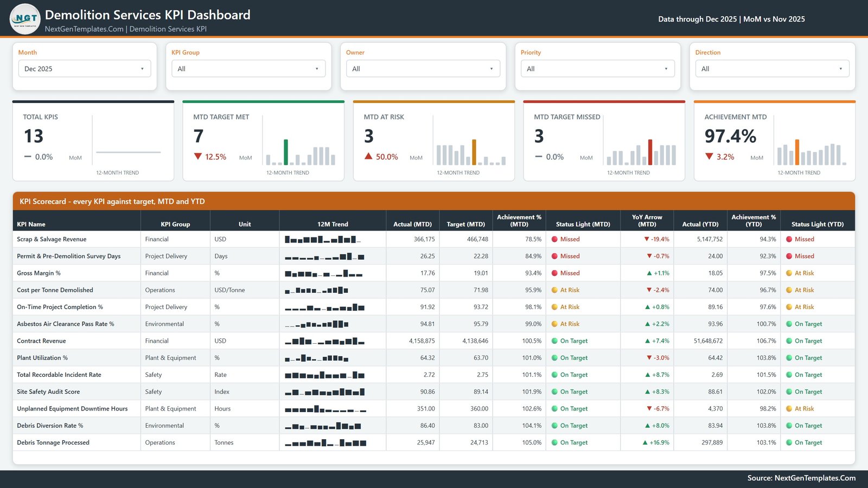
Task: Click the 12M Trend column header
Action: 333,224
